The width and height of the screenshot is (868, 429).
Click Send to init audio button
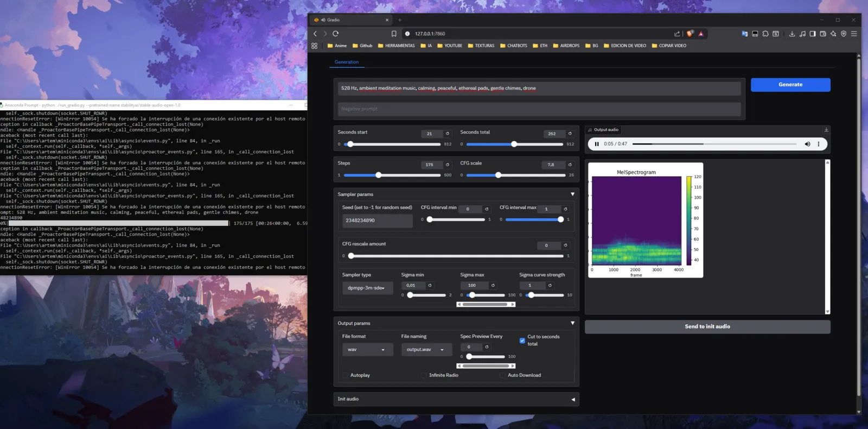coord(707,326)
